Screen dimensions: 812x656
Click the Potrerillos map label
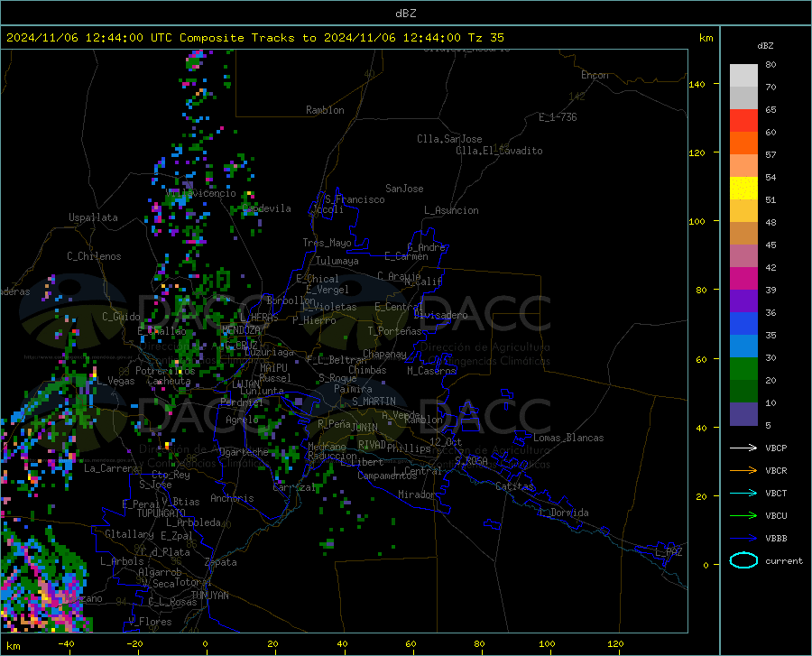tap(165, 371)
